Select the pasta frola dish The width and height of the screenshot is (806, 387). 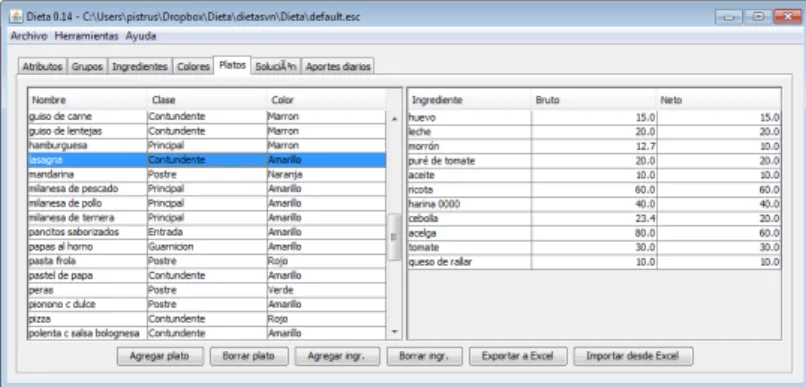click(207, 261)
